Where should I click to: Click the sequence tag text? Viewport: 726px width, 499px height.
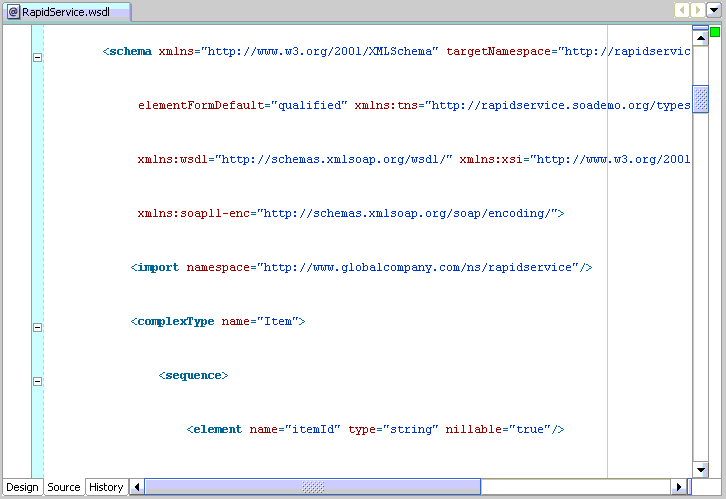click(x=193, y=375)
